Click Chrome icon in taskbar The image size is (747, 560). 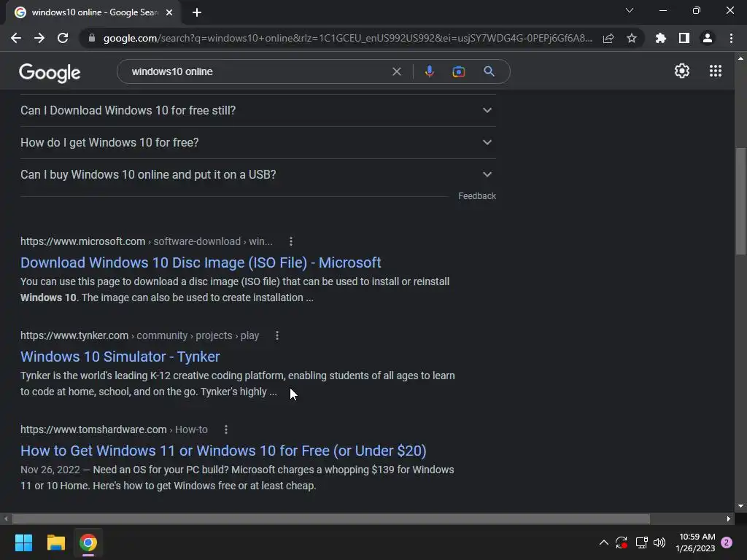(88, 542)
